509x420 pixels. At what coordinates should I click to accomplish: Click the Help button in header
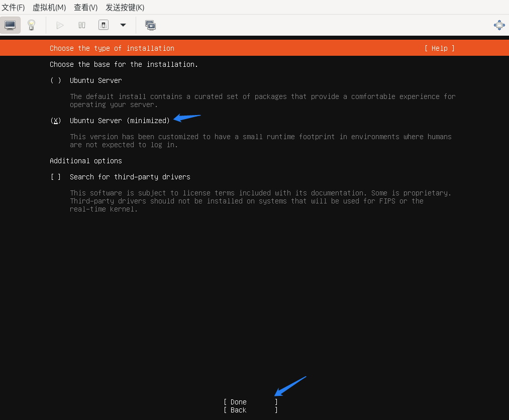click(440, 48)
